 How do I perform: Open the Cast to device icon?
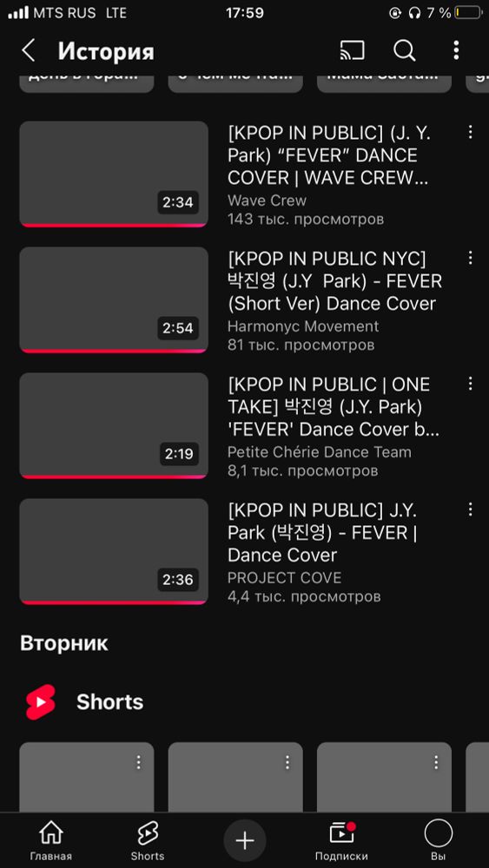coord(353,51)
